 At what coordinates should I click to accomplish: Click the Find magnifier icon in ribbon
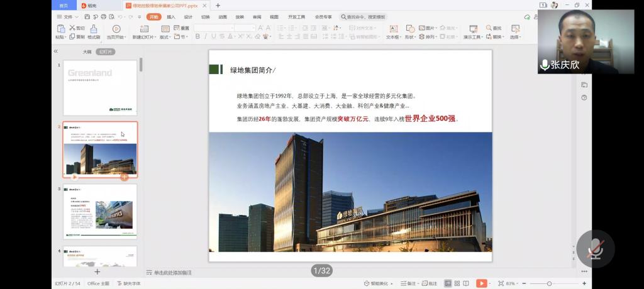[x=489, y=28]
